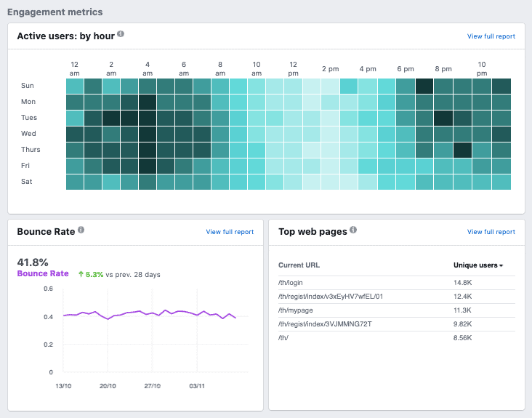The image size is (532, 418).
Task: Click the green up arrow trend indicator
Action: [81, 274]
